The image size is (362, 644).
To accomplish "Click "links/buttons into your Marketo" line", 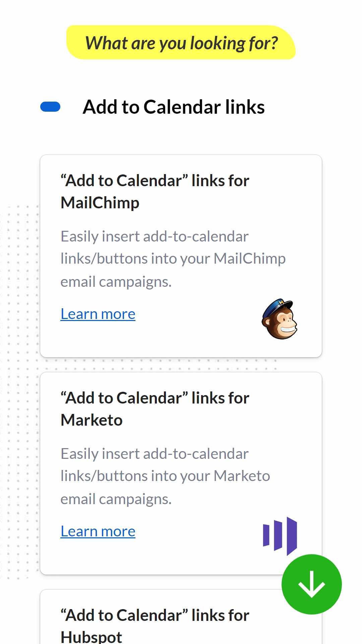I will point(165,476).
